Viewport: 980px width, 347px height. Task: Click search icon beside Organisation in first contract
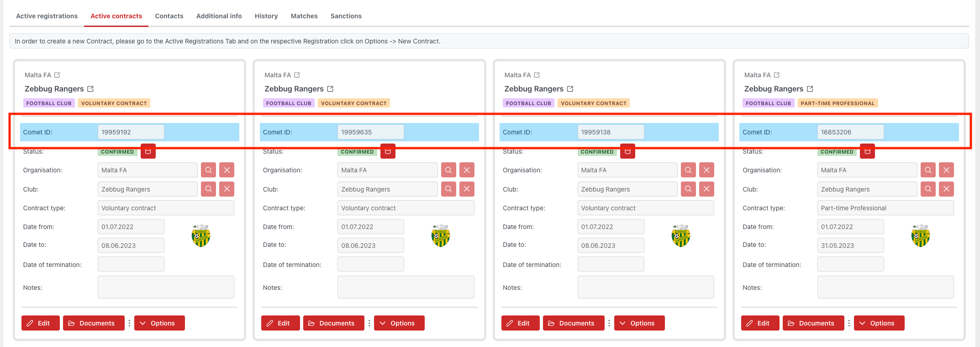[208, 170]
